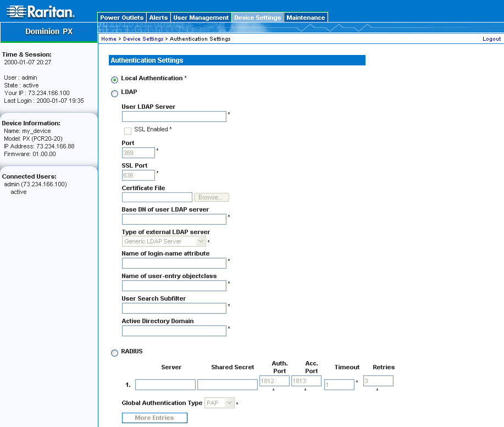Viewport: 504px width, 427px height.
Task: Click the Device Settings breadcrumb link
Action: [143, 39]
